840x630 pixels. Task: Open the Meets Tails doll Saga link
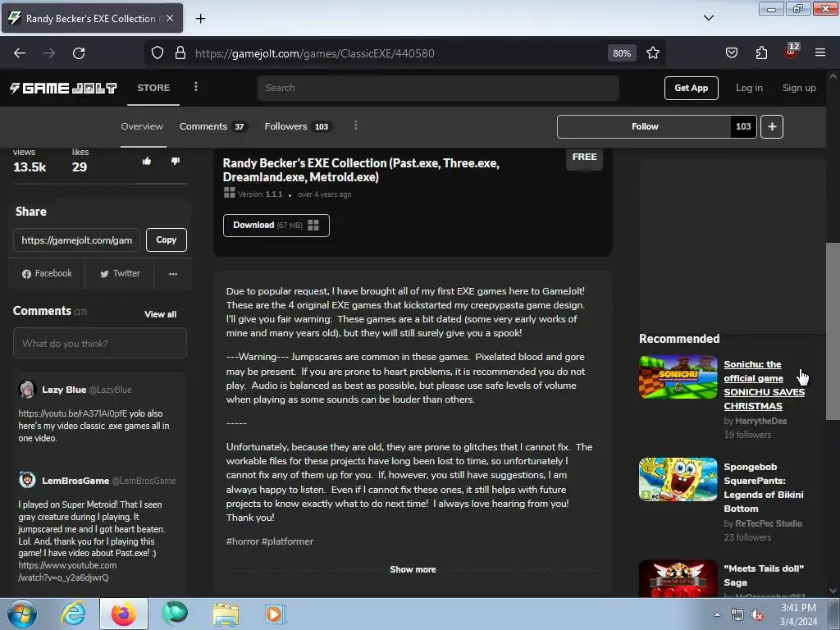coord(764,575)
